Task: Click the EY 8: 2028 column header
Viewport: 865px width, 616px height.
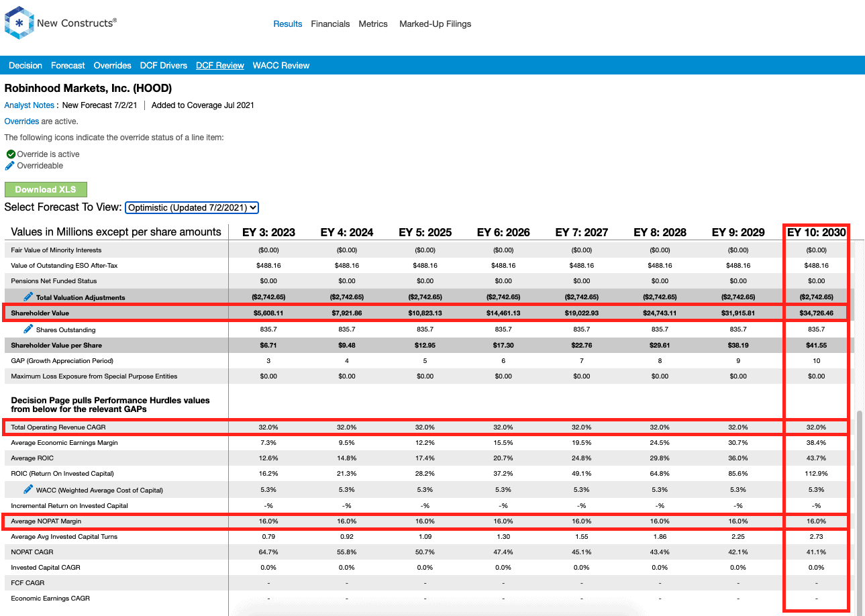Action: 660,232
